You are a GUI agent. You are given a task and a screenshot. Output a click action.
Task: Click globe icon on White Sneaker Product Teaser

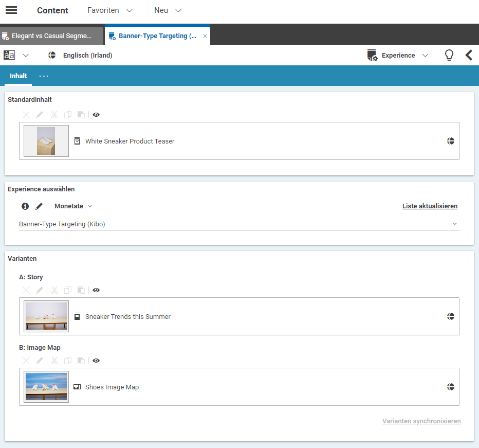coord(451,141)
